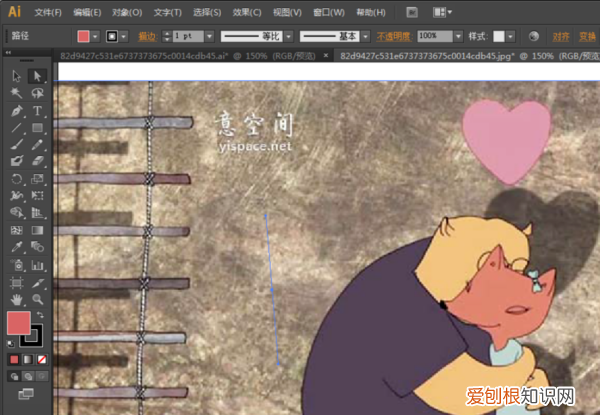Viewport: 600px width, 415px height.
Task: Select the Zoom magnifier tool
Action: (x=37, y=298)
